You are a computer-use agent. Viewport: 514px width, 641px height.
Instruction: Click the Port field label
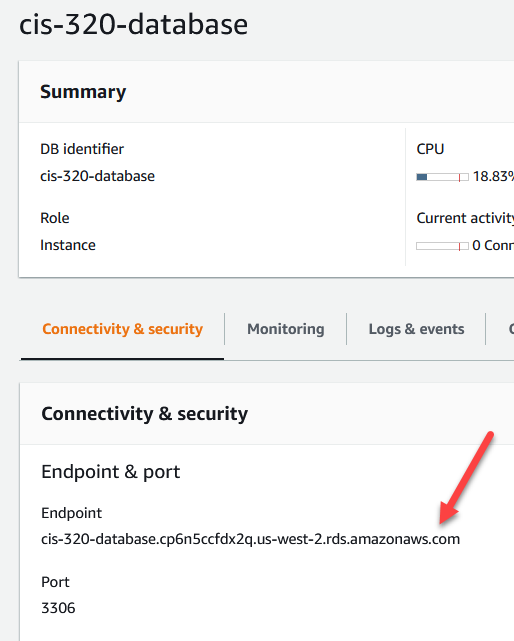coord(55,582)
